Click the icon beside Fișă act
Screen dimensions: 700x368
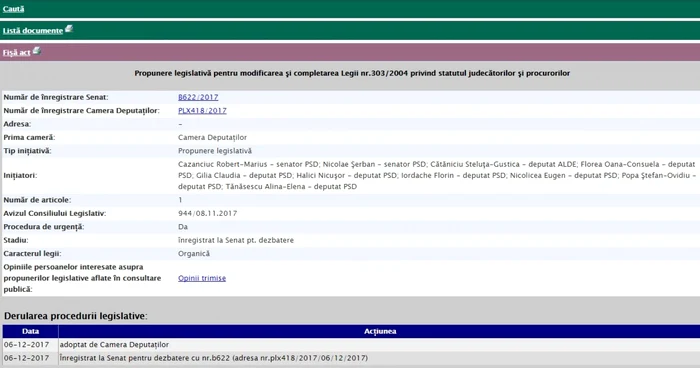tap(37, 51)
